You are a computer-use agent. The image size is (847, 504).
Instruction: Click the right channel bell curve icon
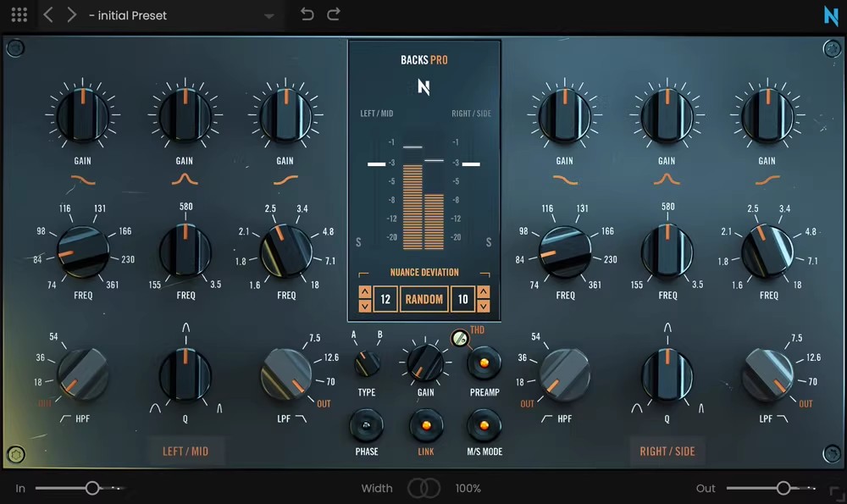667,180
